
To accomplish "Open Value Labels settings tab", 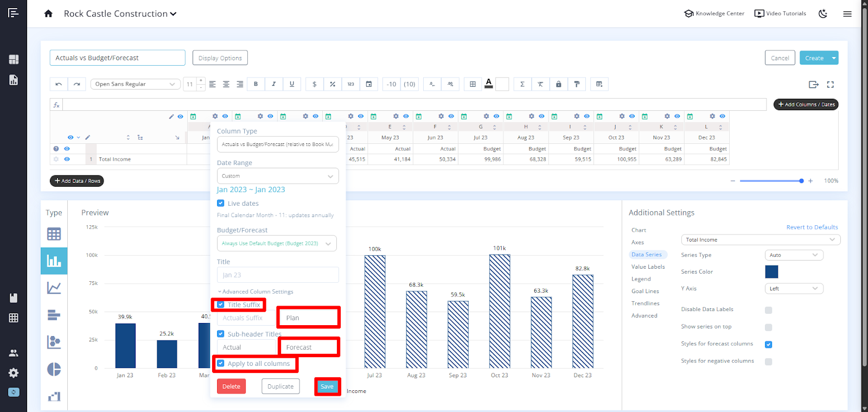I will click(x=648, y=267).
